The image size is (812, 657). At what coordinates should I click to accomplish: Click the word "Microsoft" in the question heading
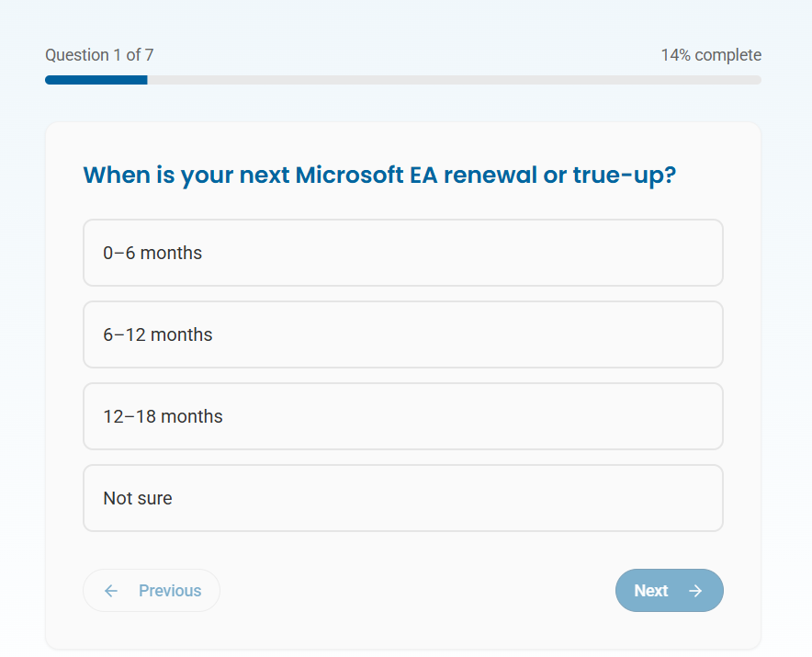click(350, 175)
